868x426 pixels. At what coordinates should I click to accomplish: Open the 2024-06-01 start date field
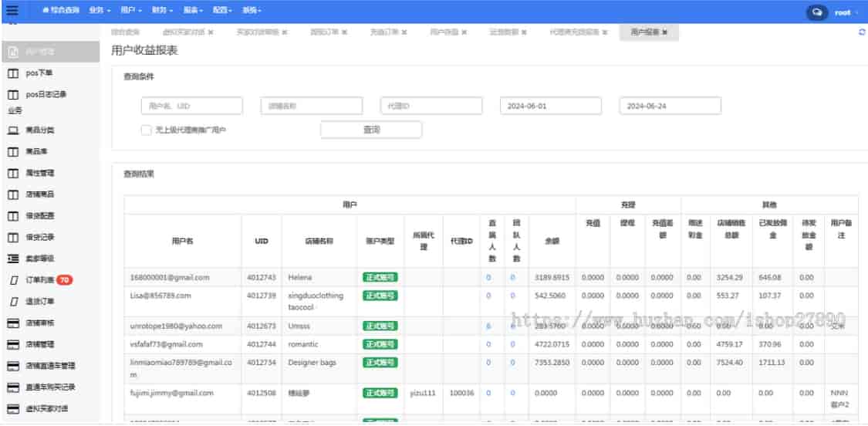click(x=550, y=106)
